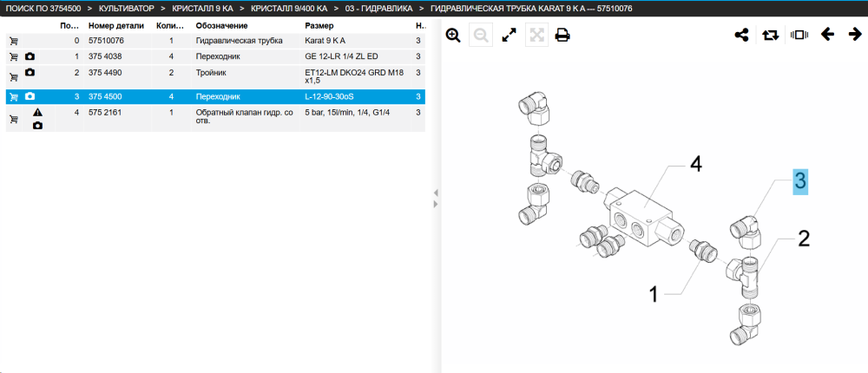The height and width of the screenshot is (373, 868).
Task: Sort by Номер детали column header
Action: click(116, 26)
